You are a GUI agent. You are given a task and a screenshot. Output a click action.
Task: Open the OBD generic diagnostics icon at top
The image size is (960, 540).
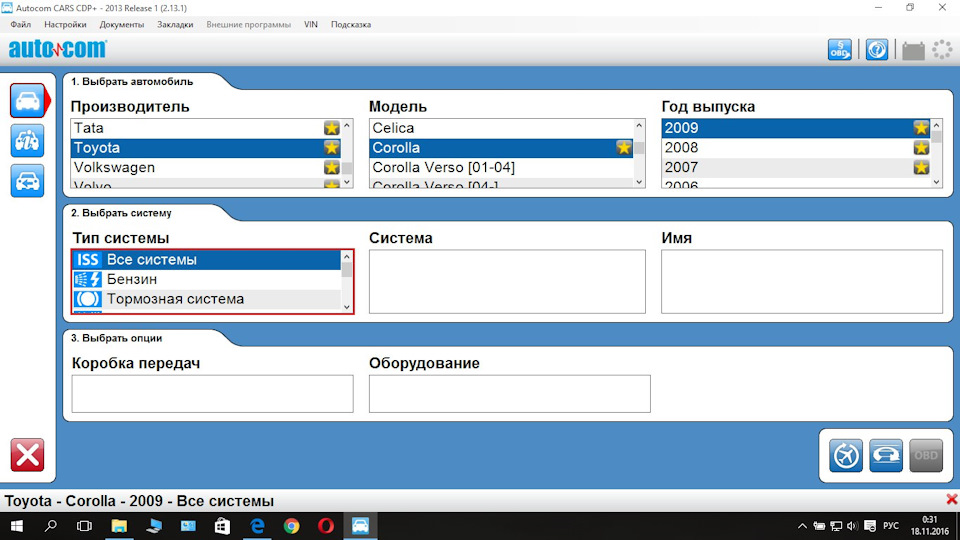pos(839,50)
